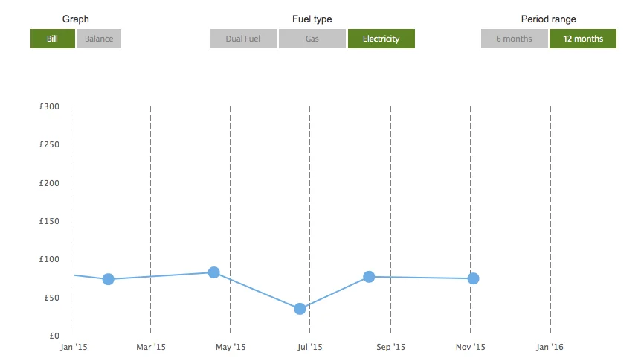Viewport: 644px width, 361px height.
Task: Click the Period range heading text
Action: click(548, 19)
